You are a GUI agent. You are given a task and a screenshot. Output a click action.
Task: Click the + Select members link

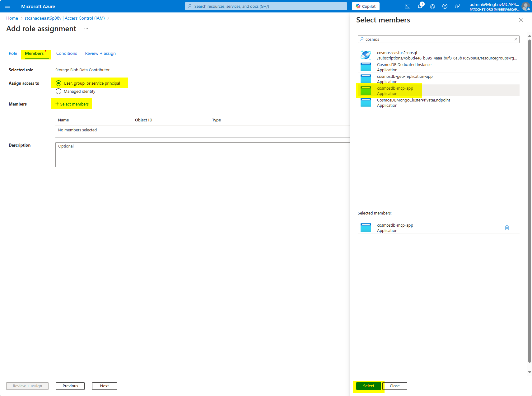[72, 104]
